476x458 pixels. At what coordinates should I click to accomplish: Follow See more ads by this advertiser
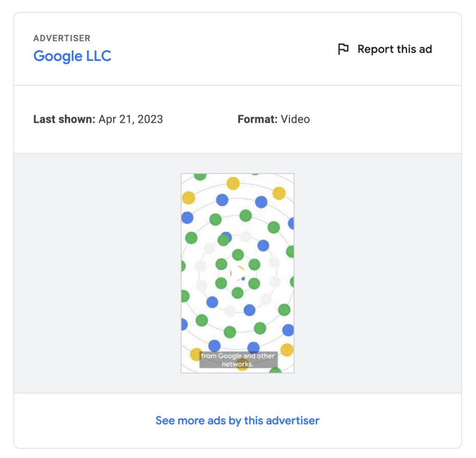tap(238, 420)
